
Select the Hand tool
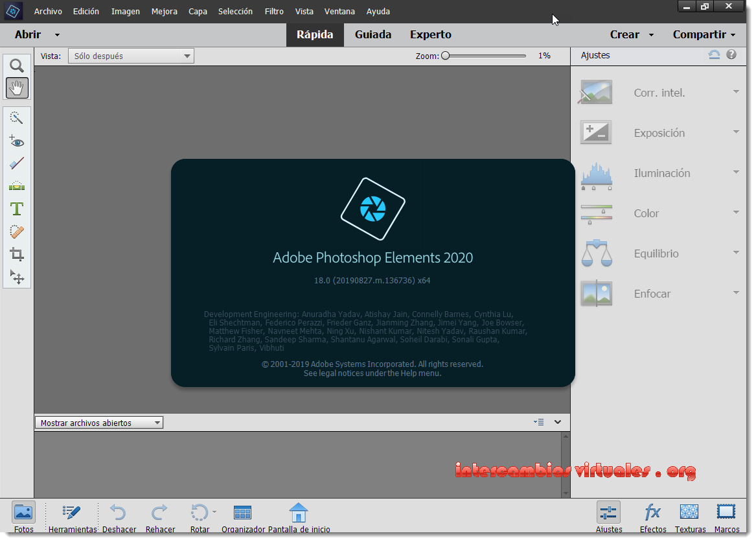click(x=17, y=88)
